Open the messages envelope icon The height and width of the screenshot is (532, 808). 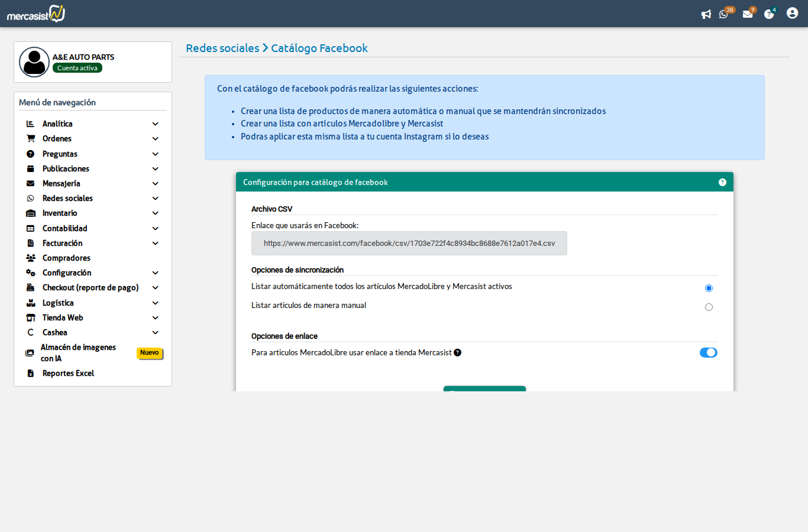click(x=747, y=14)
